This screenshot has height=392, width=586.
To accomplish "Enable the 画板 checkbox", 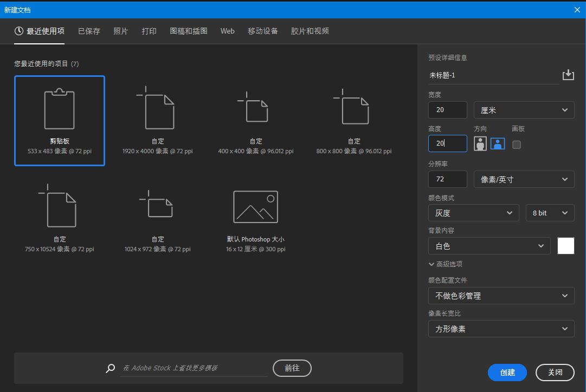I will pyautogui.click(x=517, y=144).
